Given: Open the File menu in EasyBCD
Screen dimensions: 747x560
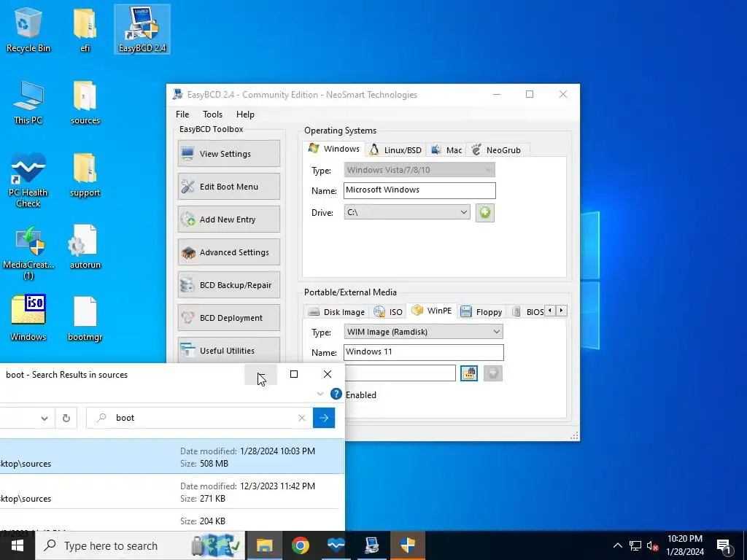Looking at the screenshot, I should point(182,114).
